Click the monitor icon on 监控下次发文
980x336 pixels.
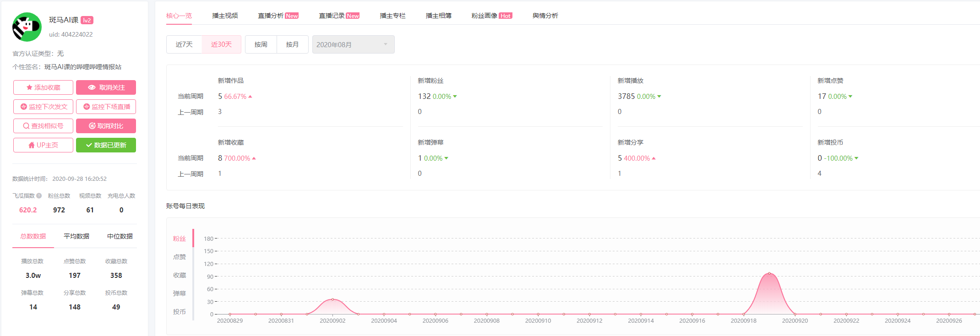(24, 107)
